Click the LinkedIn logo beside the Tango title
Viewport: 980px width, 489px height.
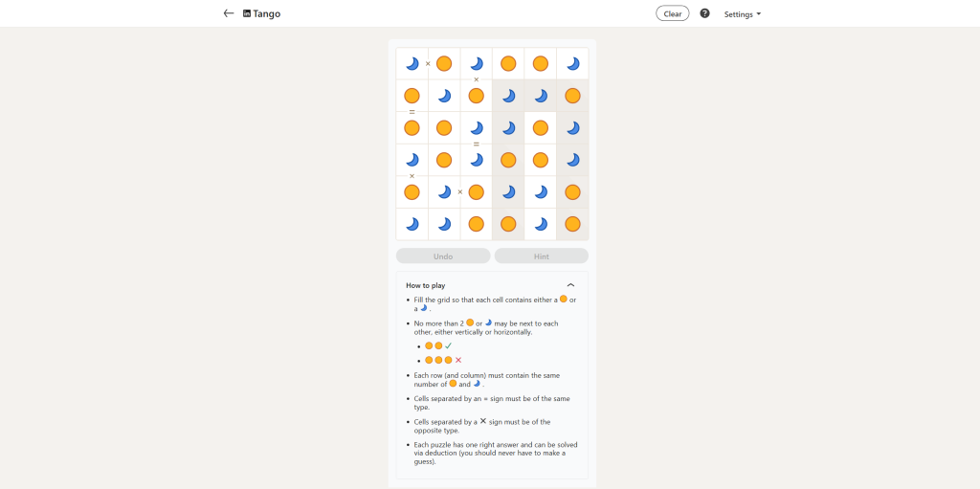[x=247, y=13]
